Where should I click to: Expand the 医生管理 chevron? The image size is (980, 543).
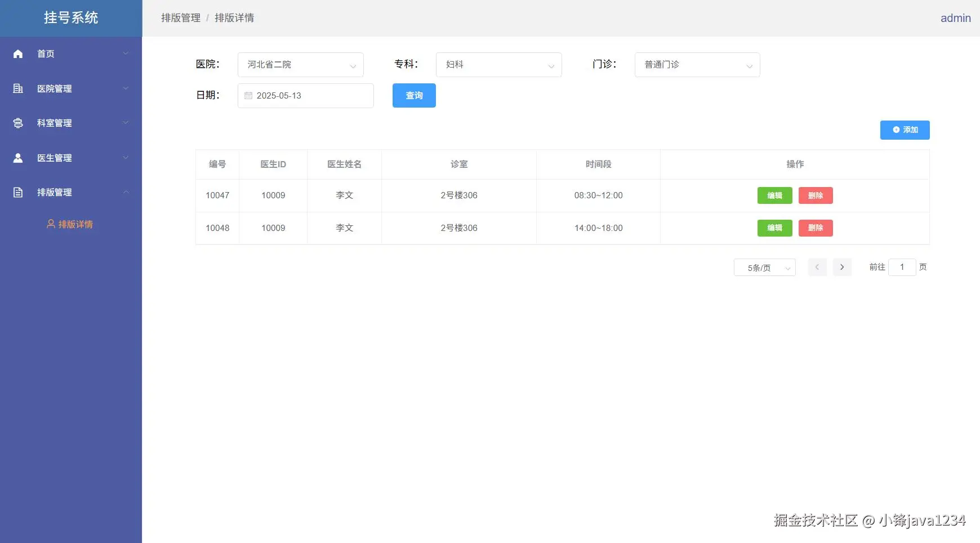tap(126, 158)
